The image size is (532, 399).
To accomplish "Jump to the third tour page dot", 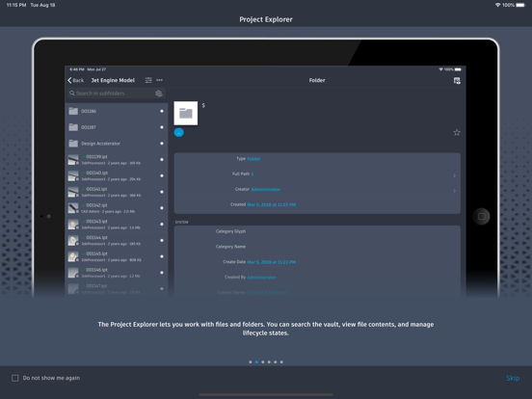I will point(263,362).
